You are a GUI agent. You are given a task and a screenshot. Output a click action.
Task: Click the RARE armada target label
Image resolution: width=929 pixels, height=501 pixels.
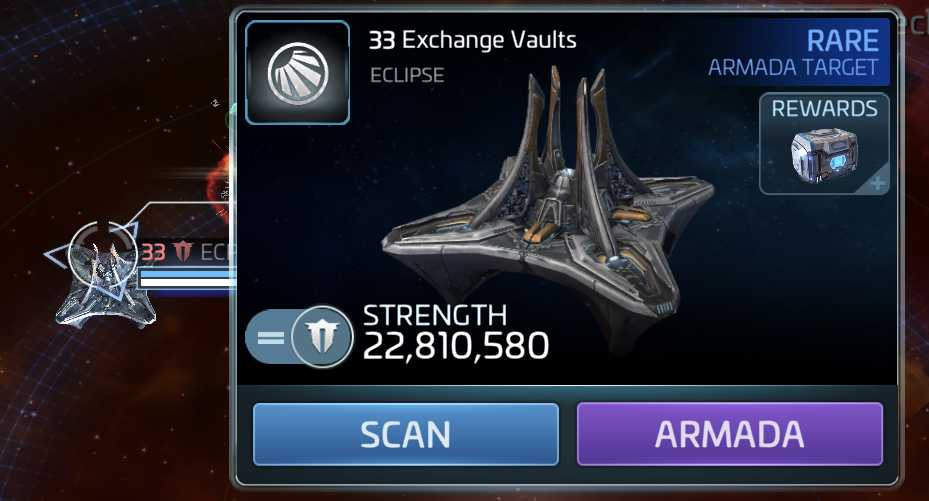tap(842, 41)
